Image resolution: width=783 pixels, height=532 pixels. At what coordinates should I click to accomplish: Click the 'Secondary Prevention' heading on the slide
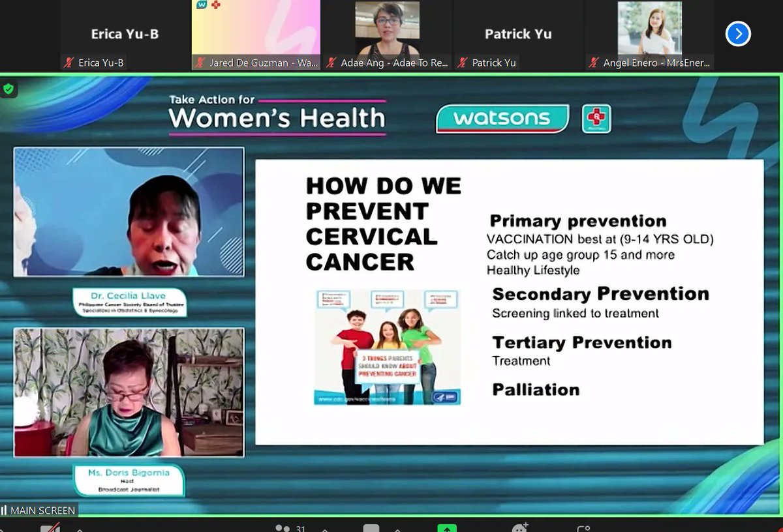(600, 294)
